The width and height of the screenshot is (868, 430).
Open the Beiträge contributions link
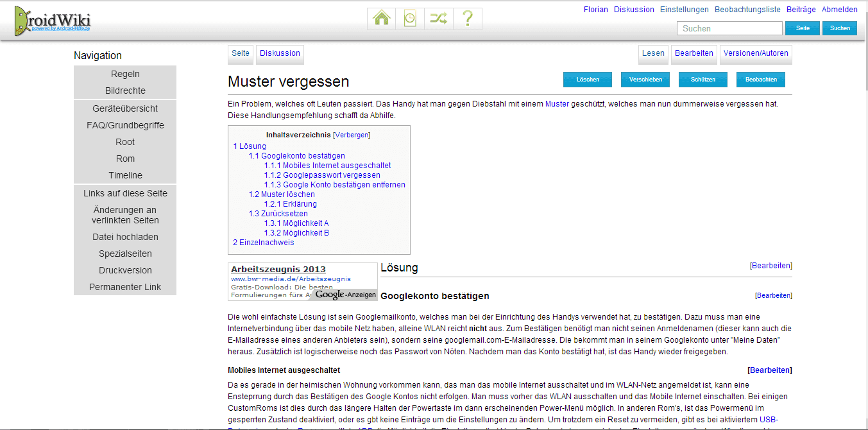pos(801,10)
